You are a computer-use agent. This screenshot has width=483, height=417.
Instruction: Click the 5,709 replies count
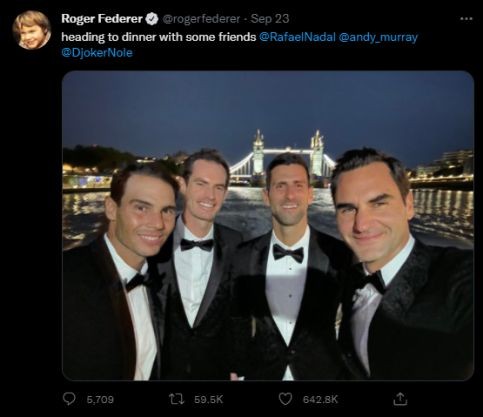[100, 399]
